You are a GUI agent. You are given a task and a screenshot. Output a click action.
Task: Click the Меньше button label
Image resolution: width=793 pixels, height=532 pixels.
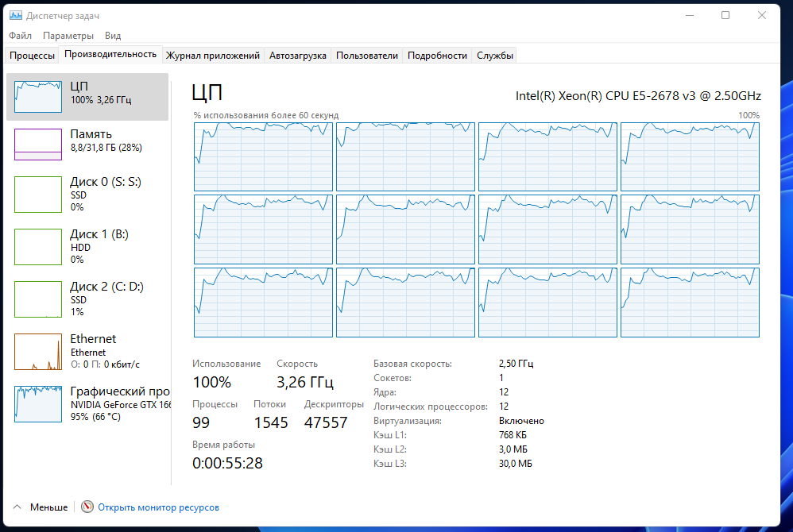pos(48,507)
